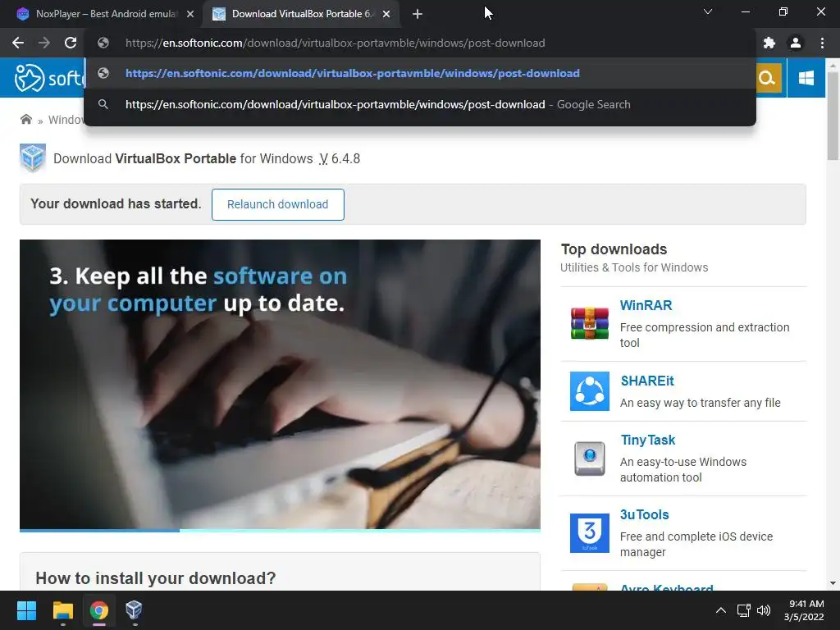Go to the Softonic home breadcrumb
The width and height of the screenshot is (840, 630).
(x=25, y=119)
